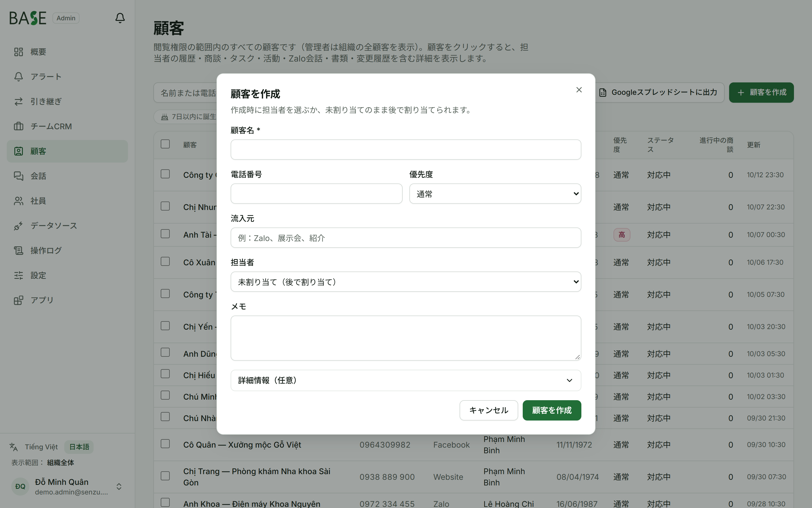812x508 pixels.
Task: Open the 優先度 priority dropdown
Action: pyautogui.click(x=495, y=194)
